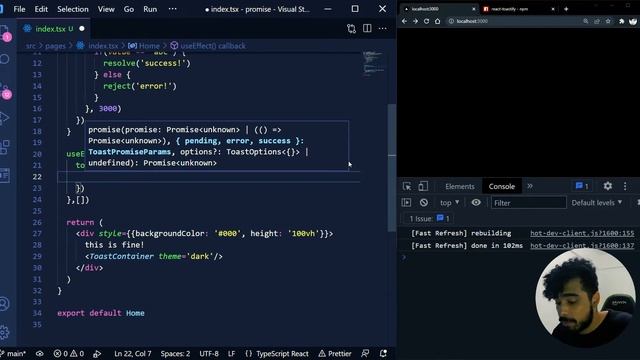Click Ln 22, Col 7 cursor position
This screenshot has height=360, width=640.
click(x=133, y=353)
